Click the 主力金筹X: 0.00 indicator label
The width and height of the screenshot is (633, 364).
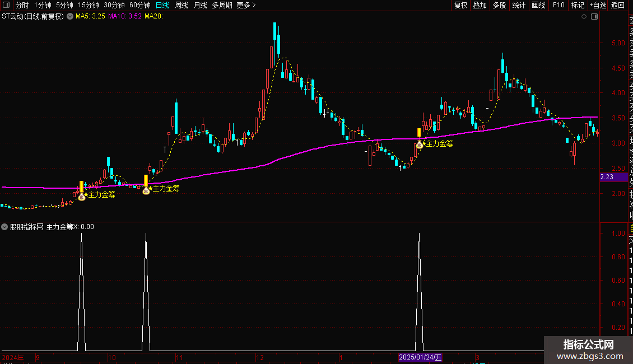pyautogui.click(x=70, y=227)
